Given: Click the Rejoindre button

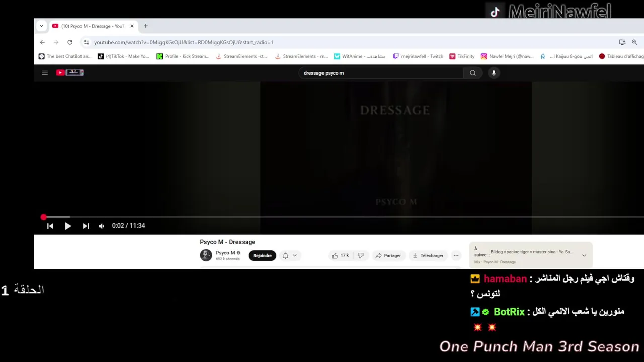Looking at the screenshot, I should click(x=262, y=255).
